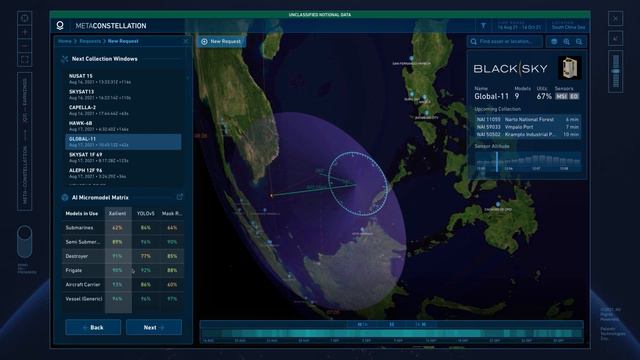This screenshot has height=360, width=640.
Task: Select the Xailient model column header
Action: pos(117,213)
